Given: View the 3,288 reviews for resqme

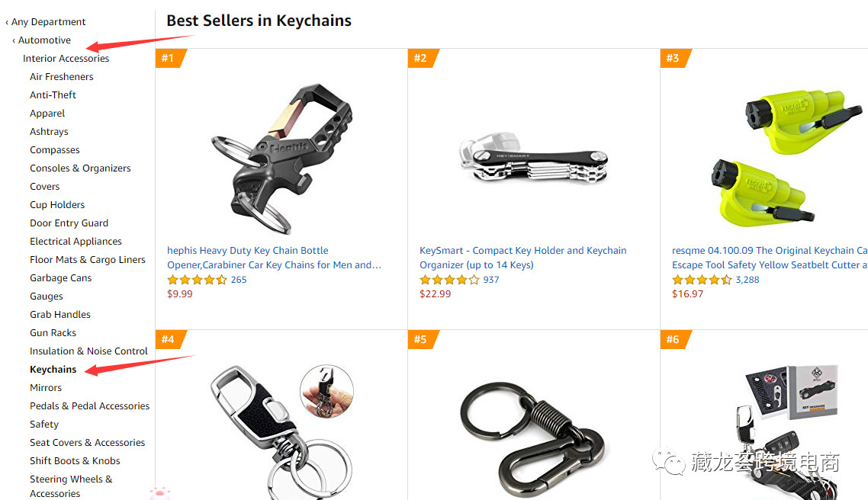Looking at the screenshot, I should point(747,280).
